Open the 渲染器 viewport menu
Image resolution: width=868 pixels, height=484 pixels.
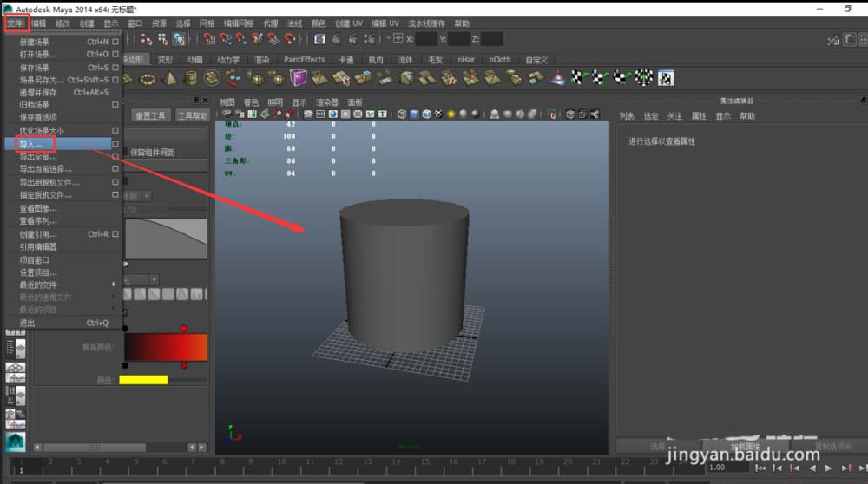327,102
